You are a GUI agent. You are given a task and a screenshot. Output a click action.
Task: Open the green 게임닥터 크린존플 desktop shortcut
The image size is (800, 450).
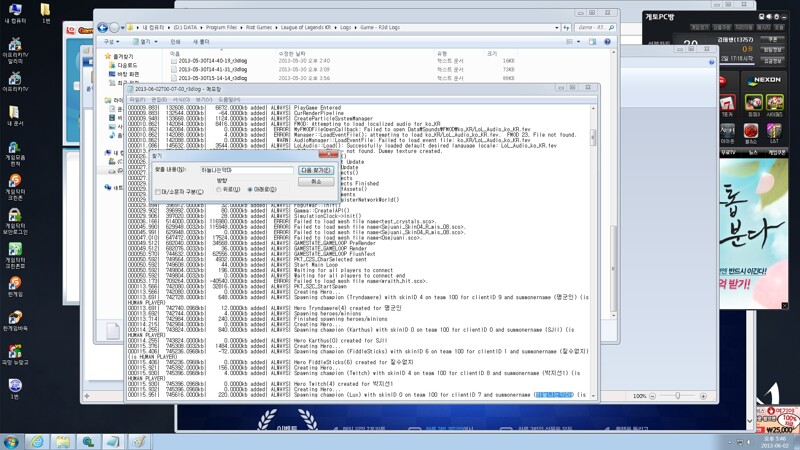[x=15, y=256]
